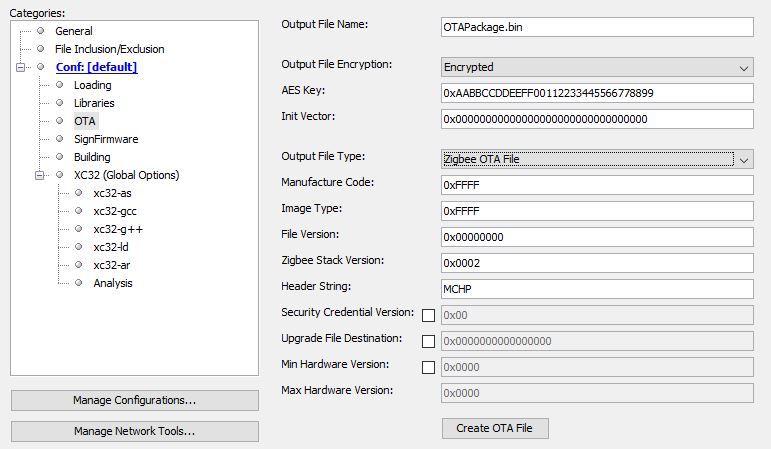Image resolution: width=771 pixels, height=449 pixels.
Task: Select the Analysis tree node
Action: (113, 283)
